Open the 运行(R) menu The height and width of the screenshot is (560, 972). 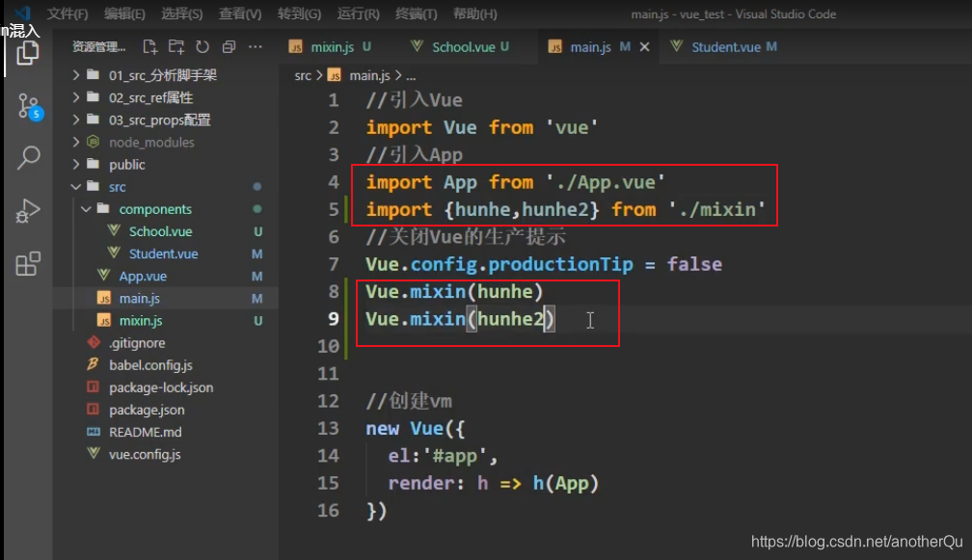359,13
